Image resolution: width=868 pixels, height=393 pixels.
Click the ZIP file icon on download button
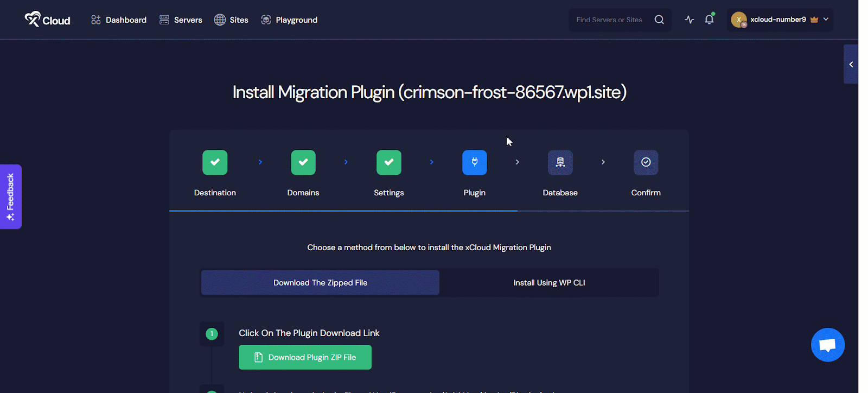[x=259, y=357]
